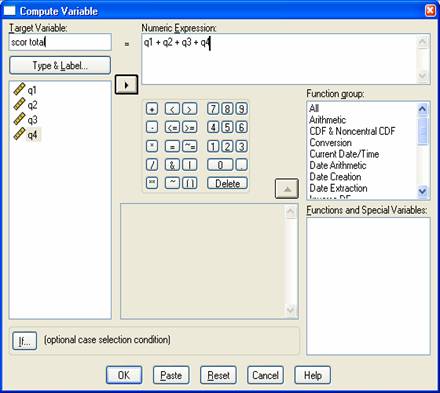Image resolution: width=440 pixels, height=393 pixels.
Task: Choose 'CDF & Noncentral CDF' function group
Action: click(x=352, y=131)
